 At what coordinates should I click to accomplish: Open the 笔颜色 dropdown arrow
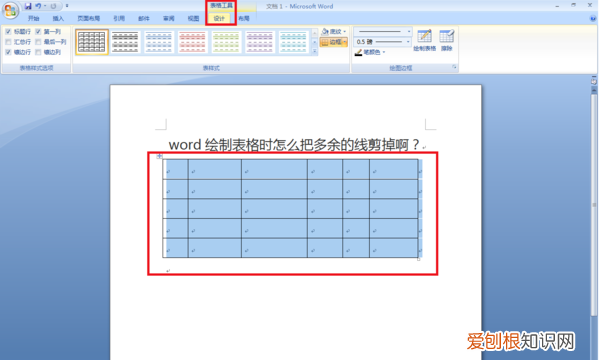pos(384,52)
